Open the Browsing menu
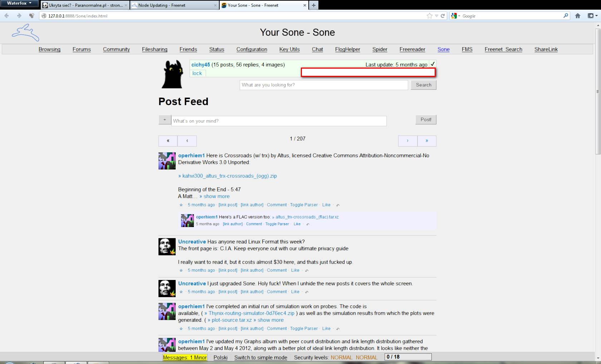 49,49
